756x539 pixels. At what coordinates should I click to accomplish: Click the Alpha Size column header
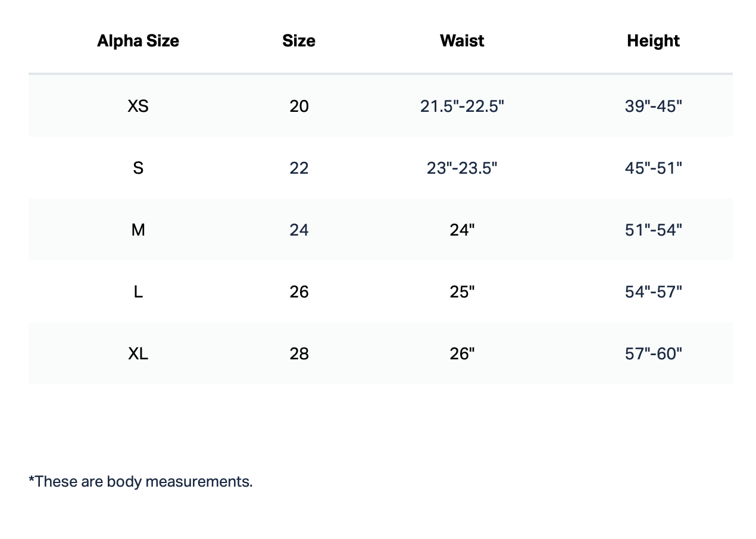tap(138, 40)
